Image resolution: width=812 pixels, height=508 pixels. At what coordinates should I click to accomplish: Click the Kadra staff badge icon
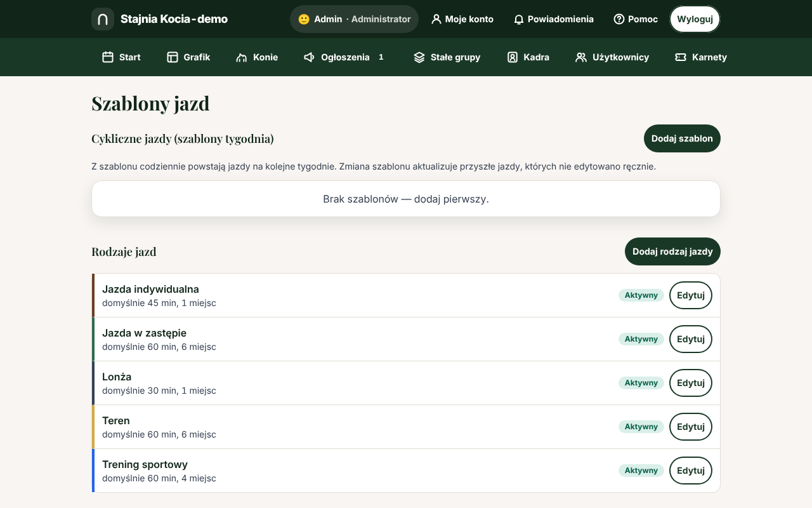click(x=513, y=57)
